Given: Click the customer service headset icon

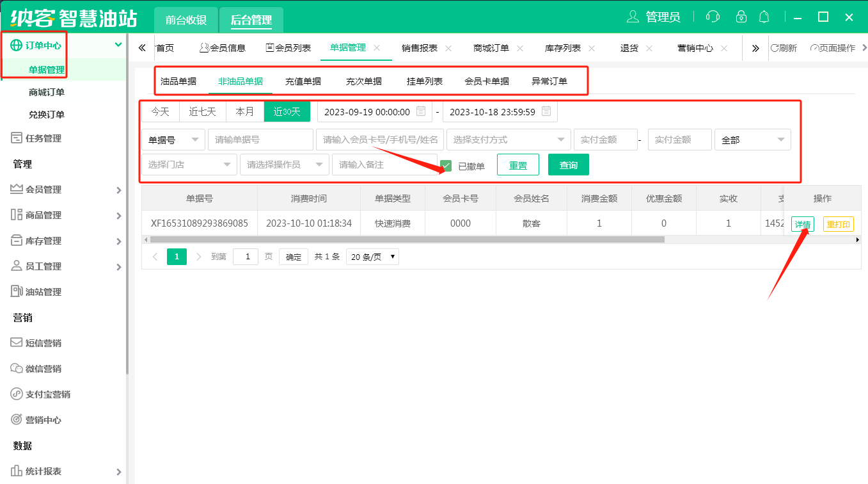Looking at the screenshot, I should [713, 17].
